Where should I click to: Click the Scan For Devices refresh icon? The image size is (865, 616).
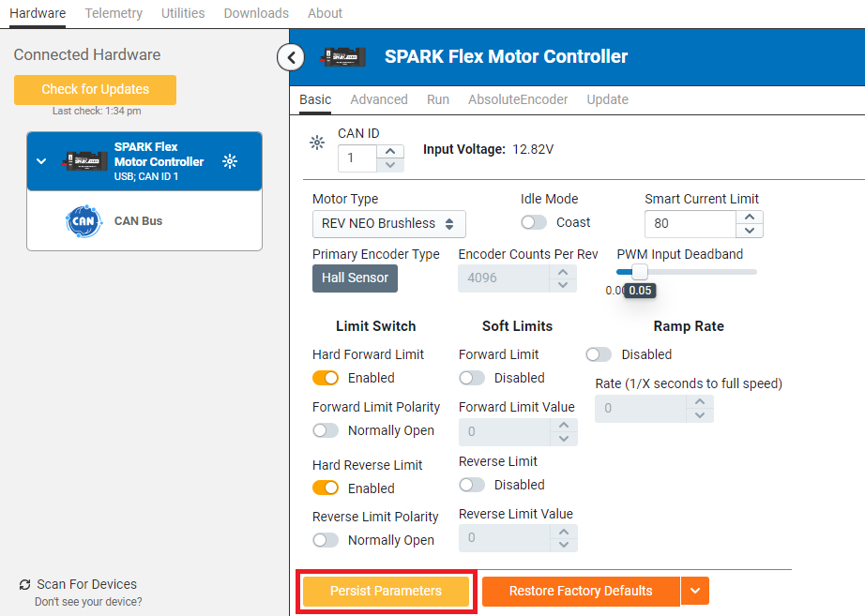(24, 585)
